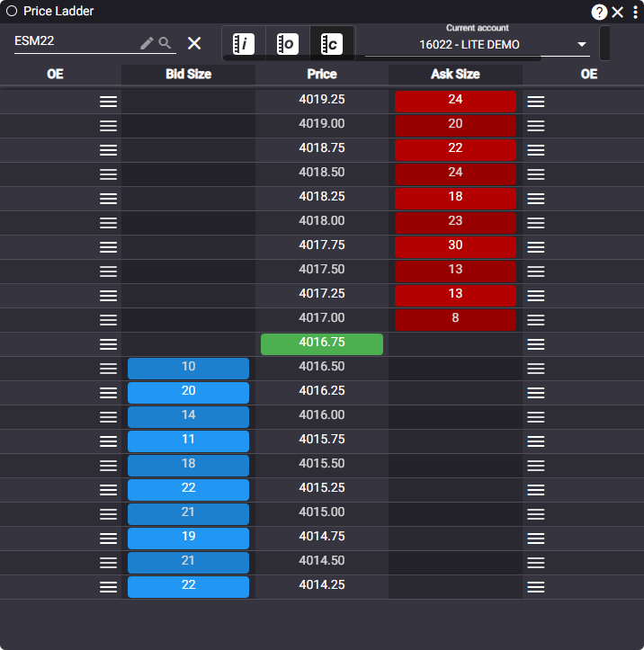The image size is (644, 650).
Task: Open right OE menu for 4016.25
Action: point(536,393)
